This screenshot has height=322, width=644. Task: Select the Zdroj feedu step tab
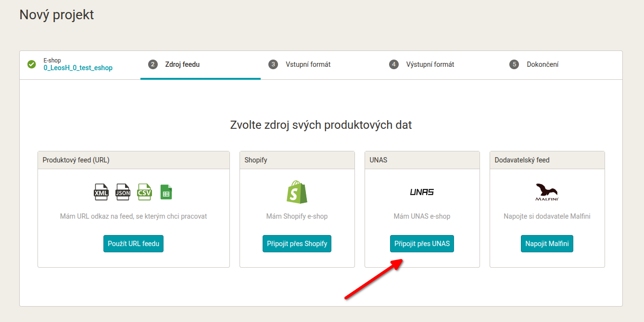182,64
